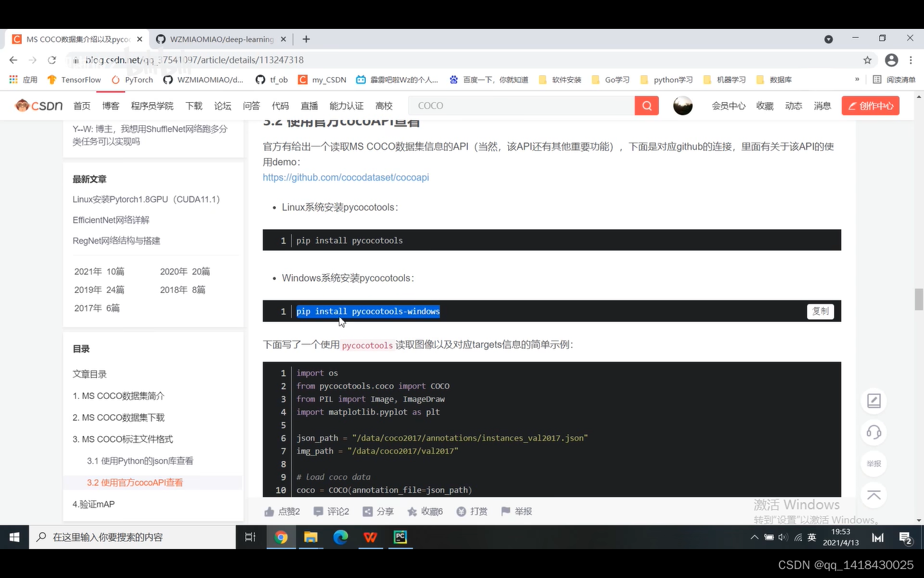The width and height of the screenshot is (924, 578).
Task: Go to 首页 in the CSDN navigation
Action: point(82,106)
